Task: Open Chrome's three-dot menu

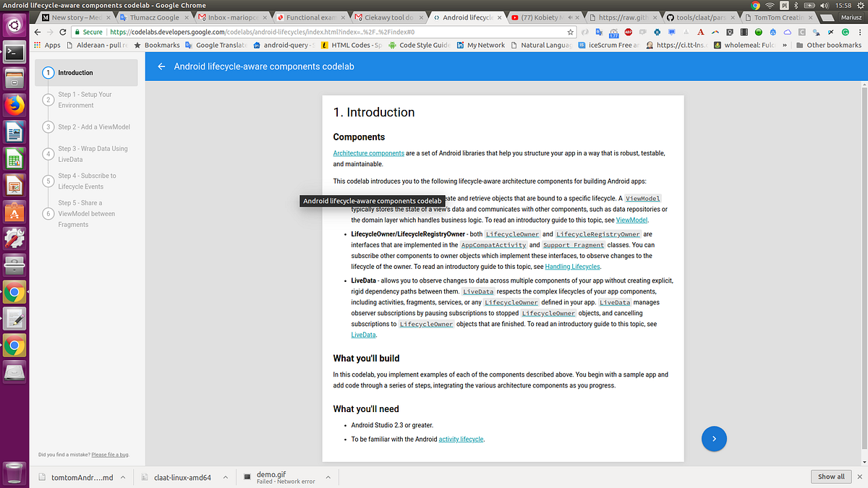Action: (860, 33)
